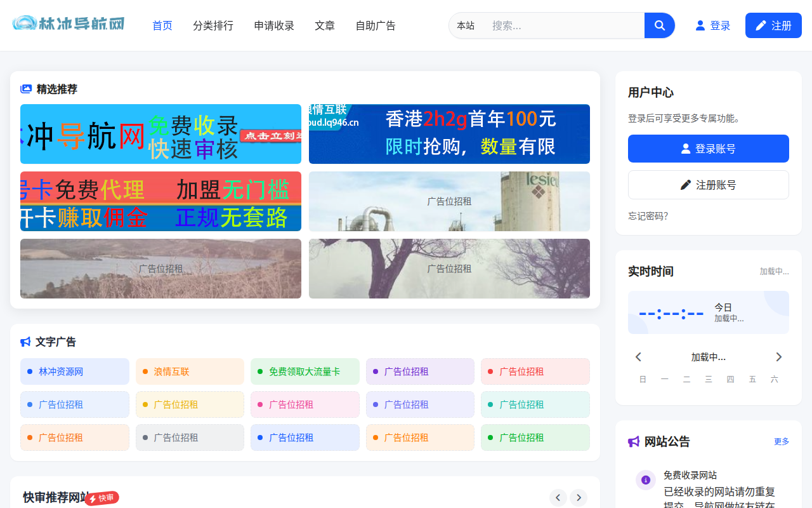Click the picture icon beside 精选推荐
Image resolution: width=812 pixels, height=508 pixels.
(25, 89)
